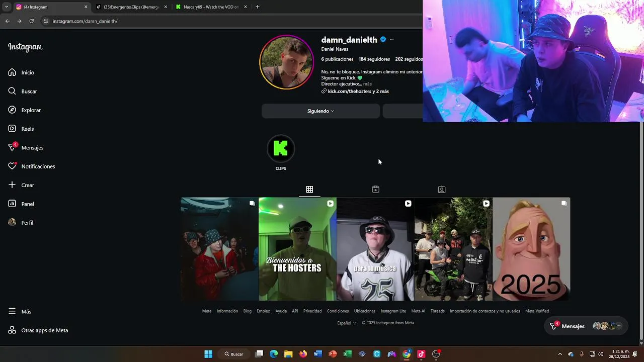
Task: Open Meta AI footer link
Action: (x=418, y=311)
